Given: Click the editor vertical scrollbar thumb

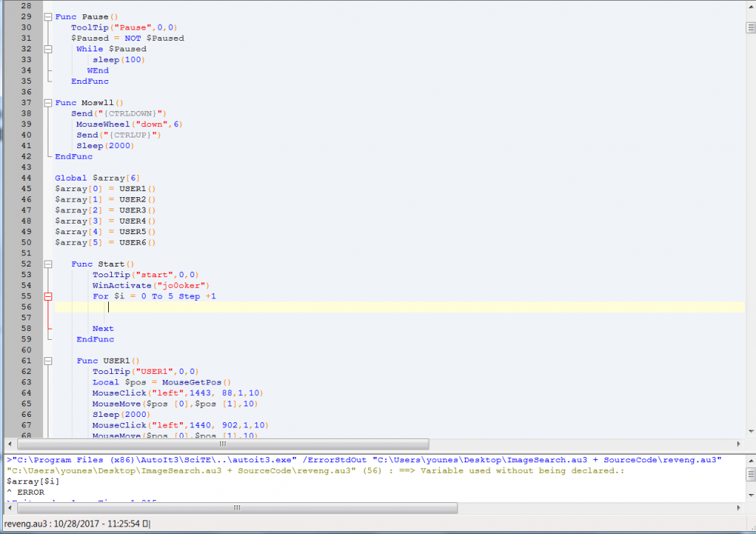Looking at the screenshot, I should 750,28.
